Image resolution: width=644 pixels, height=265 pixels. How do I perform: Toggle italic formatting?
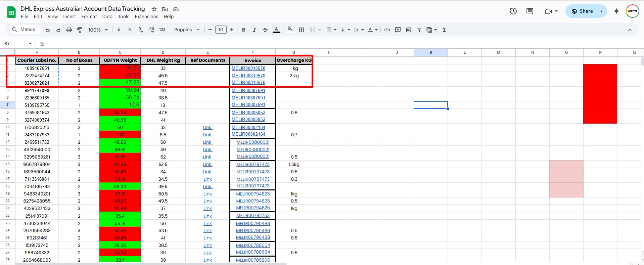click(254, 30)
